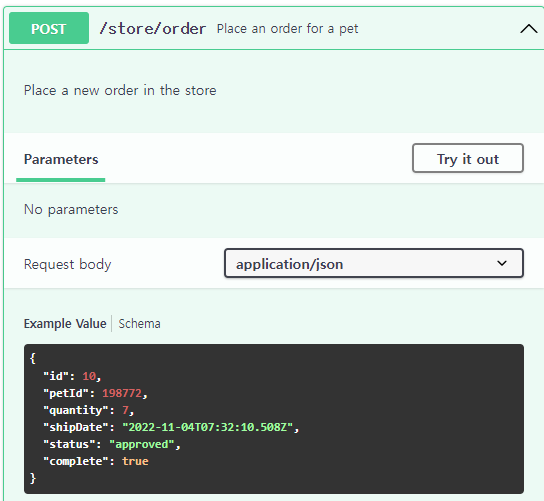Click the complete value true
Viewport: 544px width, 501px height.
[x=135, y=461]
